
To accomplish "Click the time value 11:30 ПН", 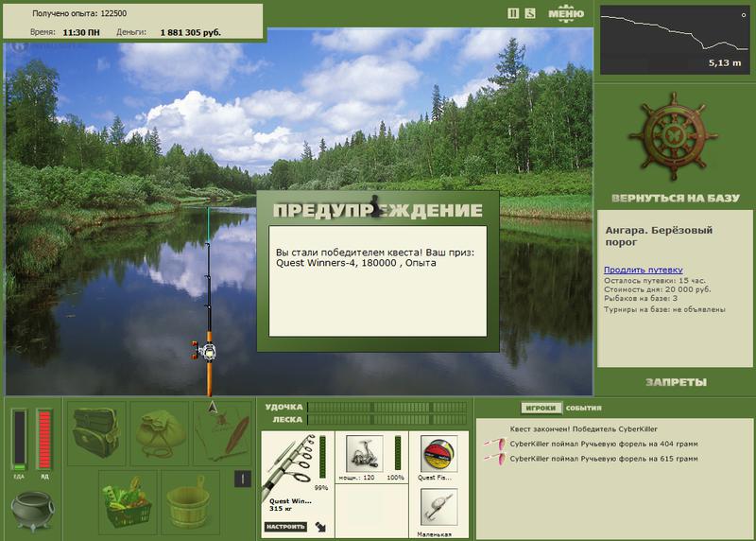I will [x=81, y=32].
